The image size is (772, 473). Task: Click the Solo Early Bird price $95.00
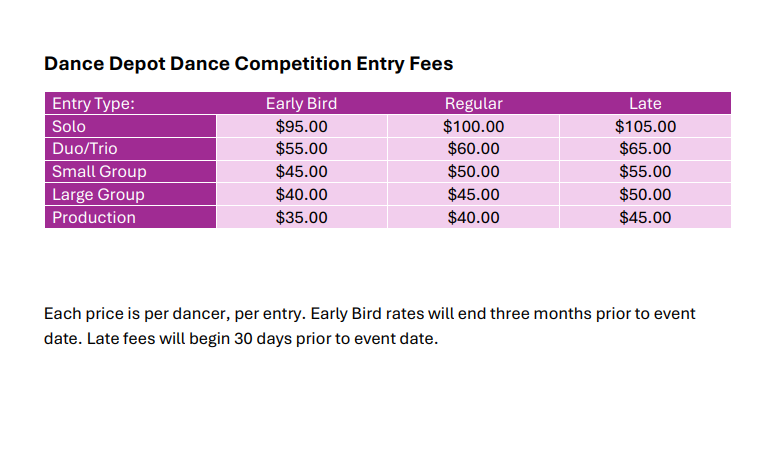pos(301,127)
